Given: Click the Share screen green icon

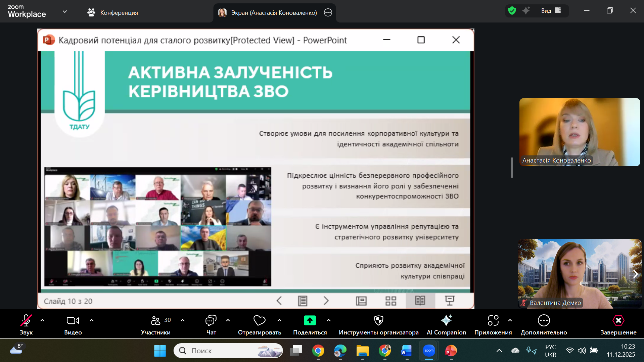Looking at the screenshot, I should pos(310,321).
